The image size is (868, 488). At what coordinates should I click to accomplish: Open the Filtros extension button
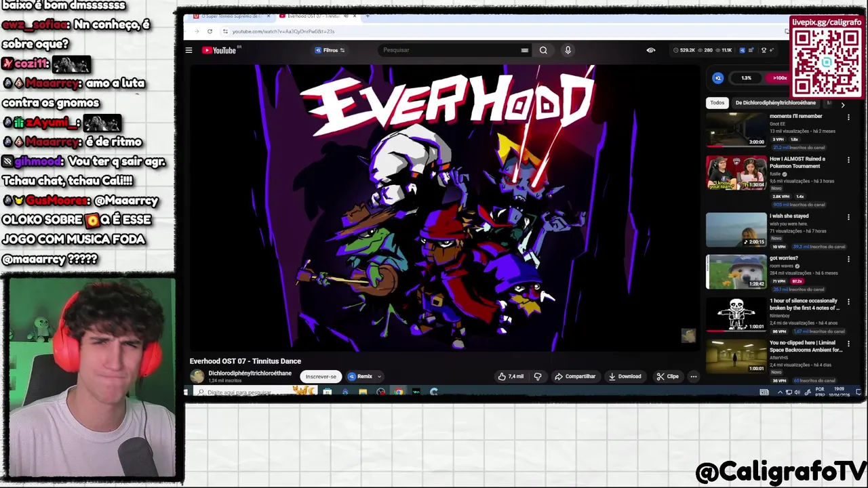click(x=330, y=50)
